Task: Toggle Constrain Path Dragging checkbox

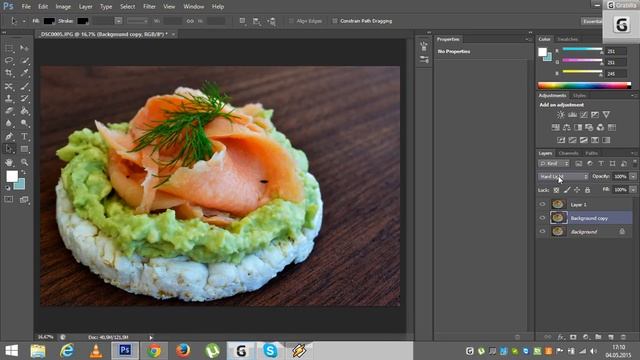Action: (x=335, y=21)
